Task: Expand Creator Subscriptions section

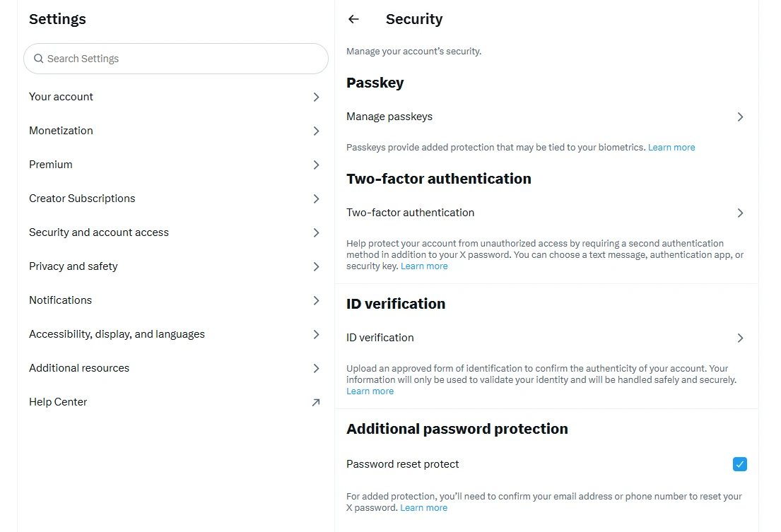Action: [x=175, y=199]
